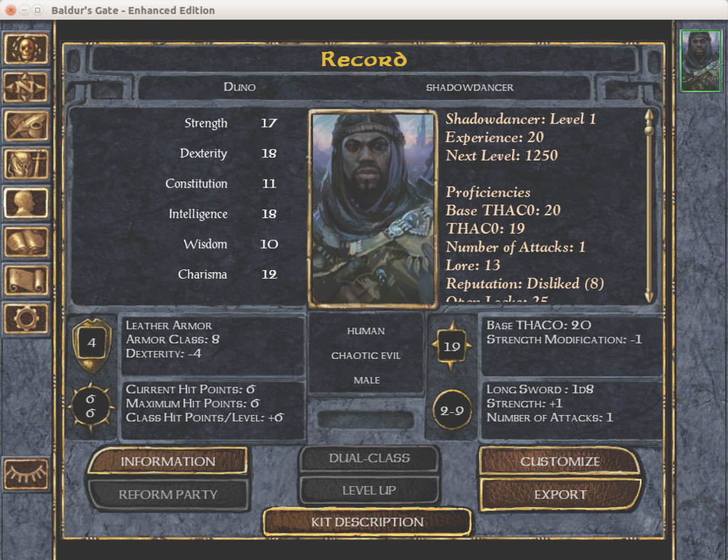
Task: Open the DUAL-CLASS dialog
Action: (x=368, y=458)
